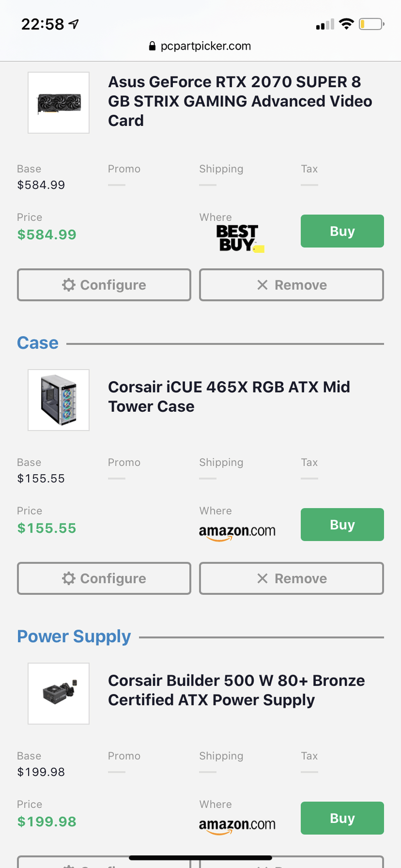Open the Asus RTX 2070 SUPER thumbnail

pyautogui.click(x=59, y=103)
